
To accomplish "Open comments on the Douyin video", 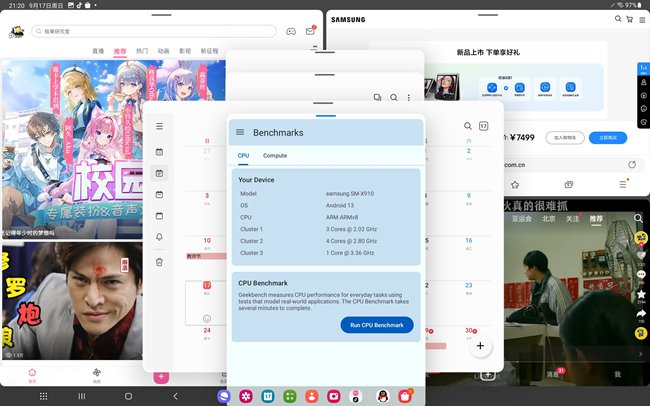I will tap(641, 274).
